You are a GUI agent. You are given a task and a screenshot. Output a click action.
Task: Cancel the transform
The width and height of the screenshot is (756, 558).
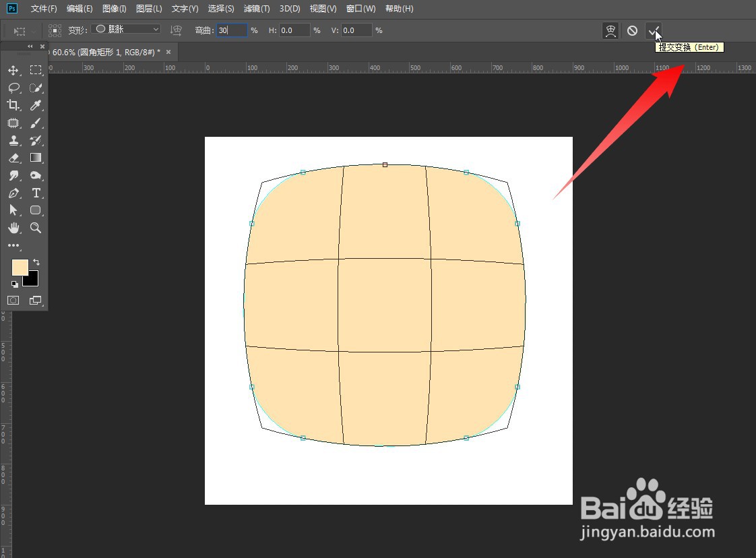coord(632,31)
